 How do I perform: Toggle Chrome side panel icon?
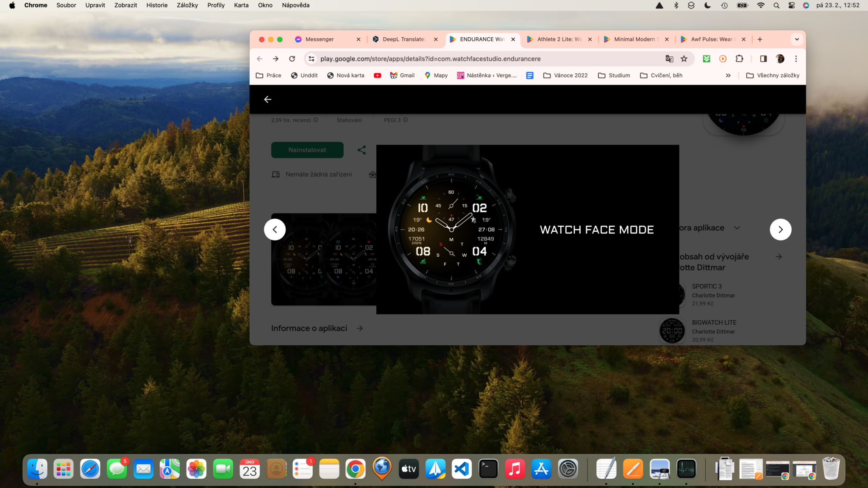coord(763,59)
